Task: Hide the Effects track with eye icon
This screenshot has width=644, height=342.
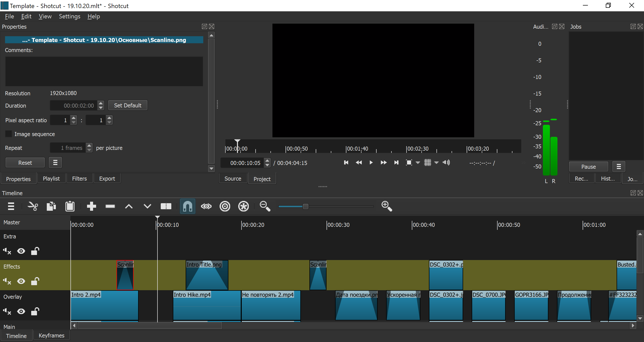Action: coord(21,281)
